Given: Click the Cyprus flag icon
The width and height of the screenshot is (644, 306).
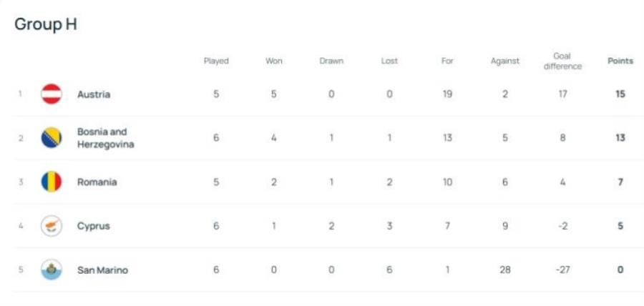Looking at the screenshot, I should tap(52, 226).
